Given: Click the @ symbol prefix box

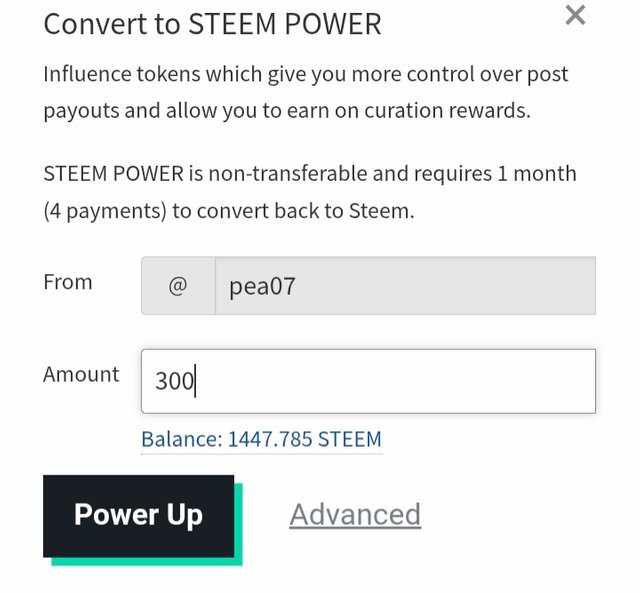Looking at the screenshot, I should (x=178, y=286).
